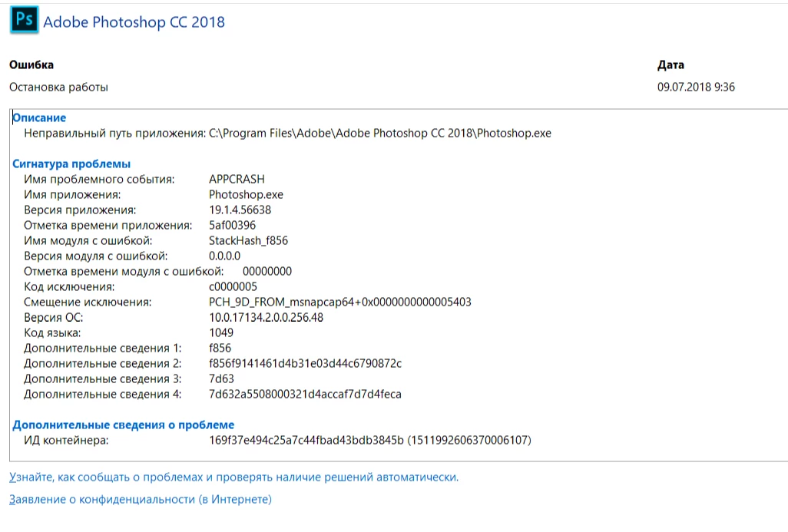Click the date value 09.07.2018 9:36
This screenshot has height=532, width=788.
coord(696,87)
